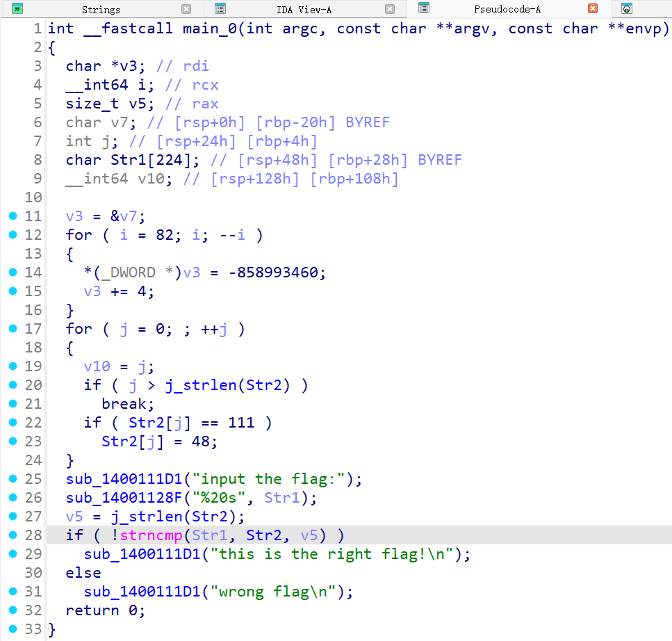Click the IDA View-A tab's window icon
Screen dimensions: 672x641
(219, 9)
